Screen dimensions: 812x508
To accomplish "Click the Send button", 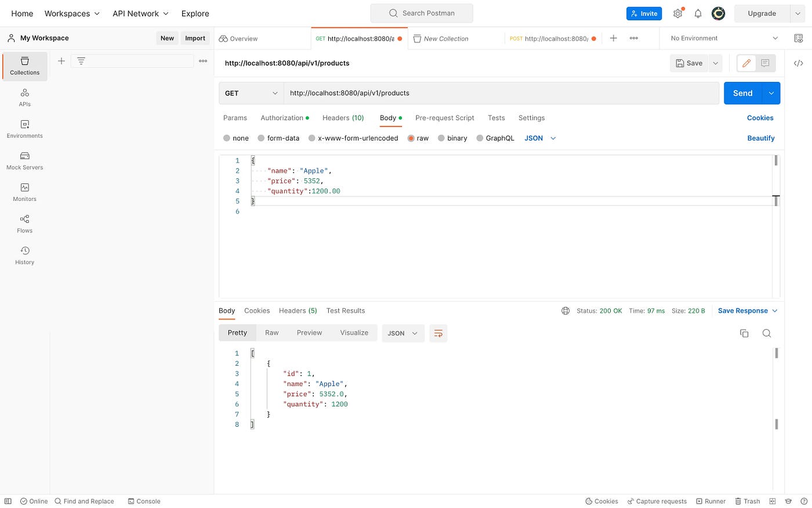I will pos(743,93).
